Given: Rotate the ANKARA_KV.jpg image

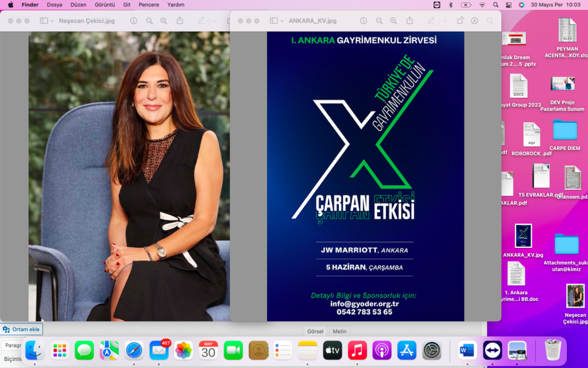Looking at the screenshot, I should 460,21.
